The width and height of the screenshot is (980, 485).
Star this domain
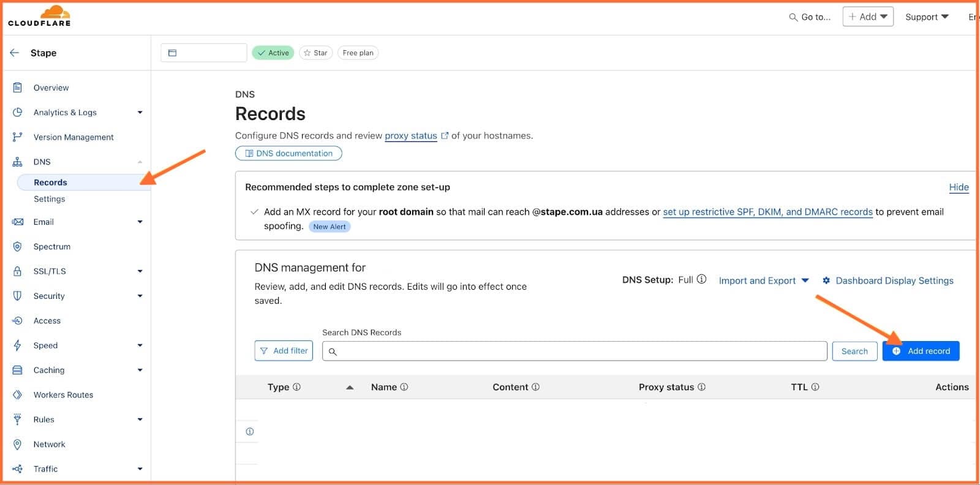pyautogui.click(x=315, y=53)
